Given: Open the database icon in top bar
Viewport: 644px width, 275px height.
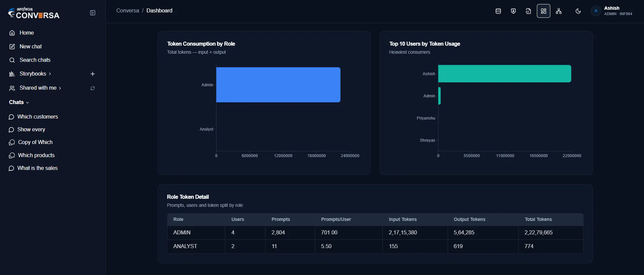Looking at the screenshot, I should pyautogui.click(x=498, y=11).
